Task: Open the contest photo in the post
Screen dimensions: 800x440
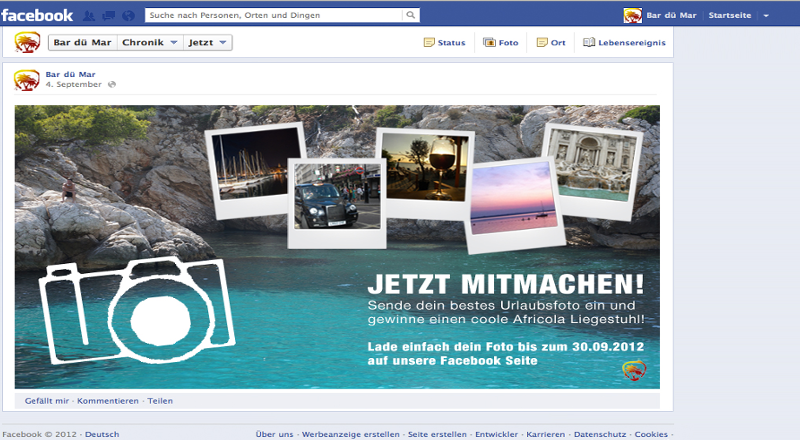Action: click(337, 247)
